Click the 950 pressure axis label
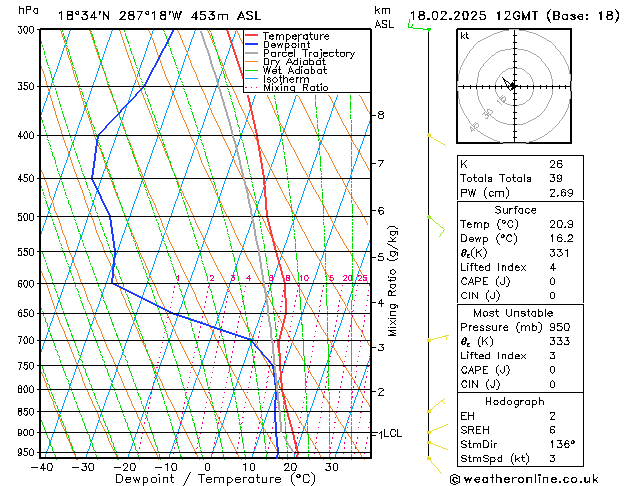The width and height of the screenshot is (629, 486). (x=28, y=452)
